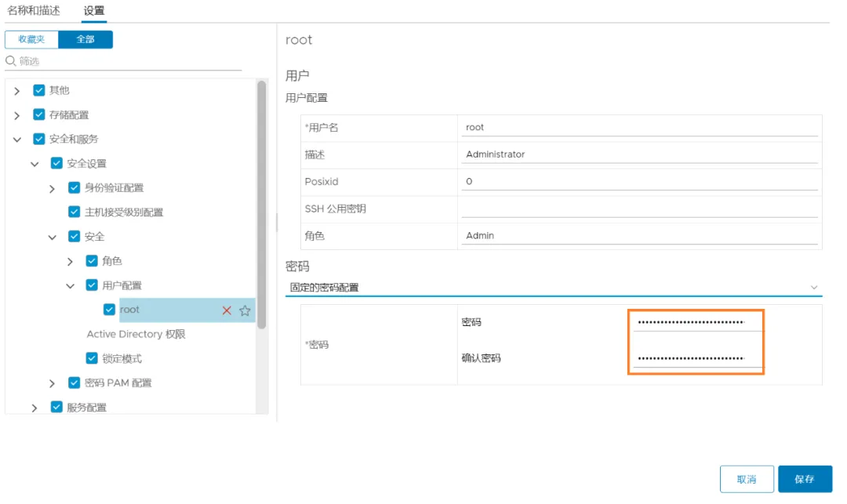Open the 固定的密码配置 dropdown

coord(553,288)
